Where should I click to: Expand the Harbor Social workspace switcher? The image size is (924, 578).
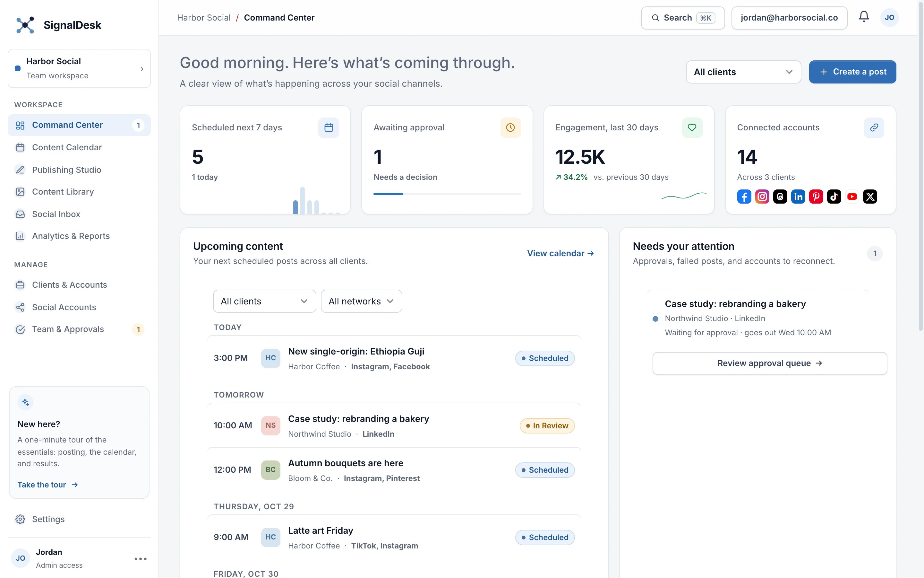pyautogui.click(x=79, y=68)
